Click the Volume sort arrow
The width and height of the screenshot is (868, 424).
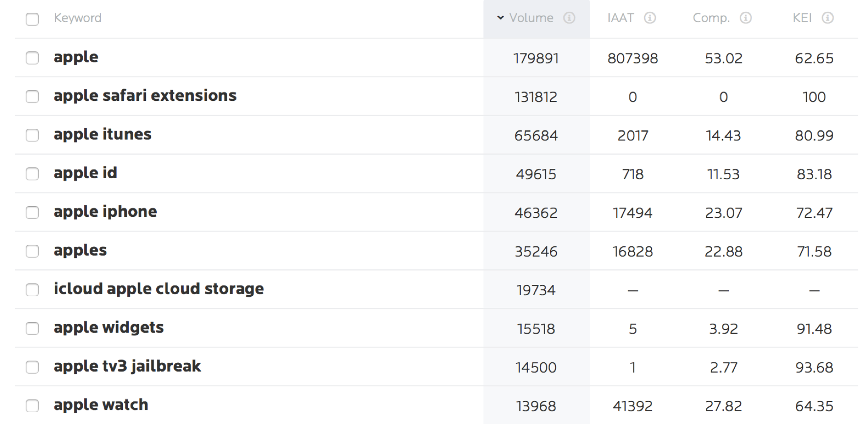(x=500, y=18)
